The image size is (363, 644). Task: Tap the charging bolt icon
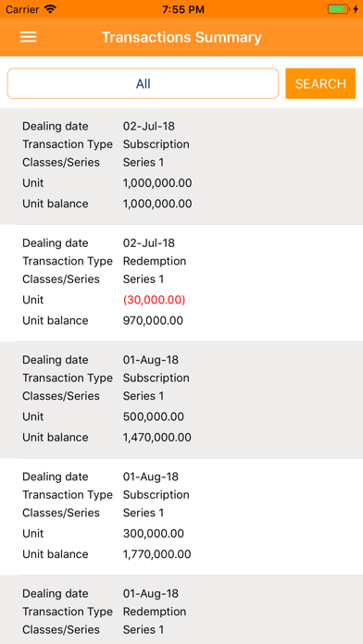356,9
